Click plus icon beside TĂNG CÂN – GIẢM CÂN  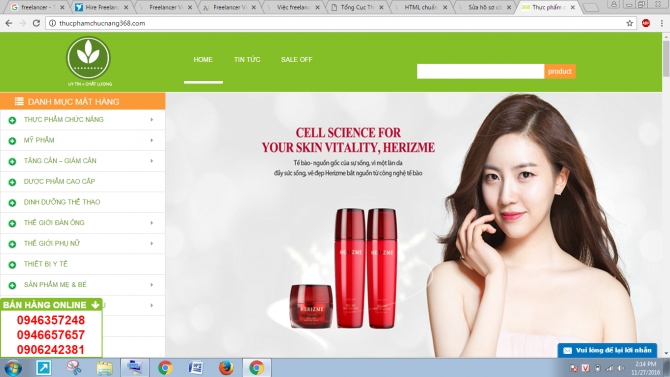tap(12, 161)
